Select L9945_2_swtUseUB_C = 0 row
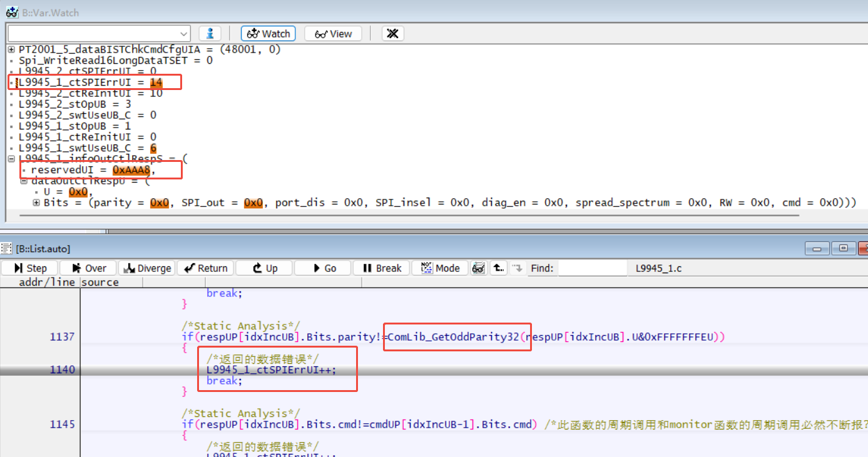Screen dimensions: 868x457 coord(87,115)
